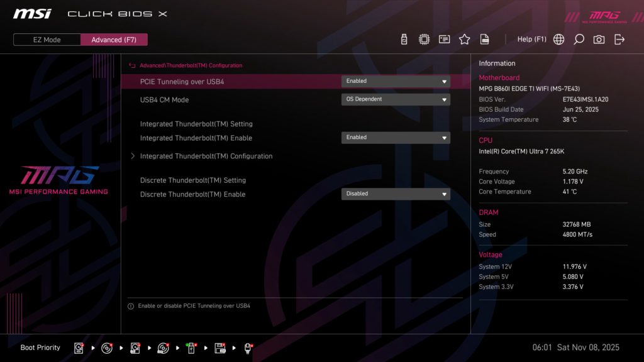
Task: Disable PCIE Tunneling over USB4
Action: tap(395, 81)
